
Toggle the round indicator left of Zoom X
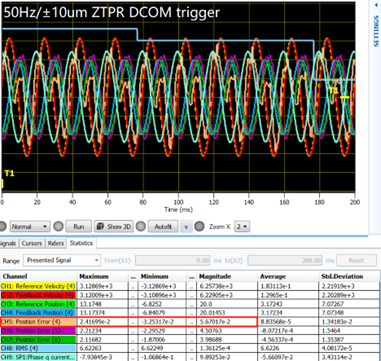tap(199, 227)
